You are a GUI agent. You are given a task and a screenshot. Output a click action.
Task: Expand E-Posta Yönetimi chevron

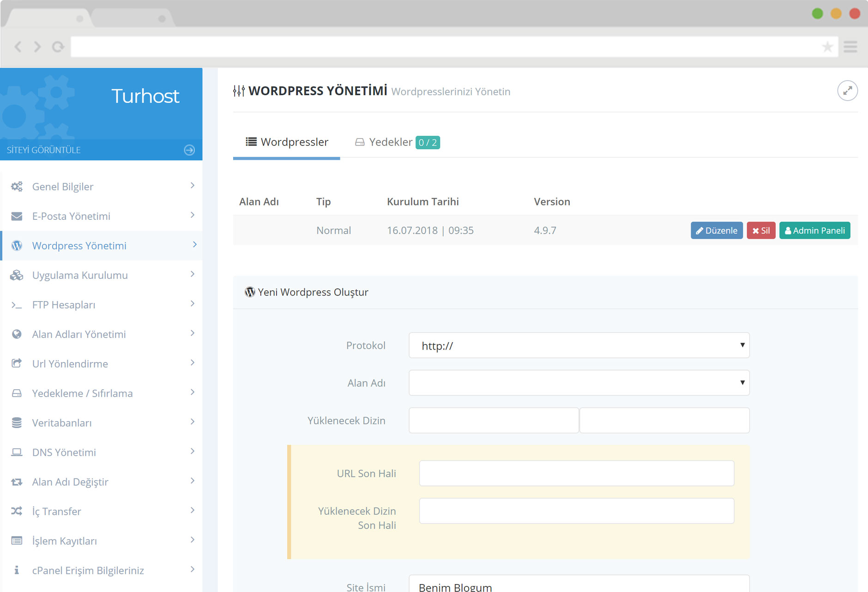click(193, 215)
